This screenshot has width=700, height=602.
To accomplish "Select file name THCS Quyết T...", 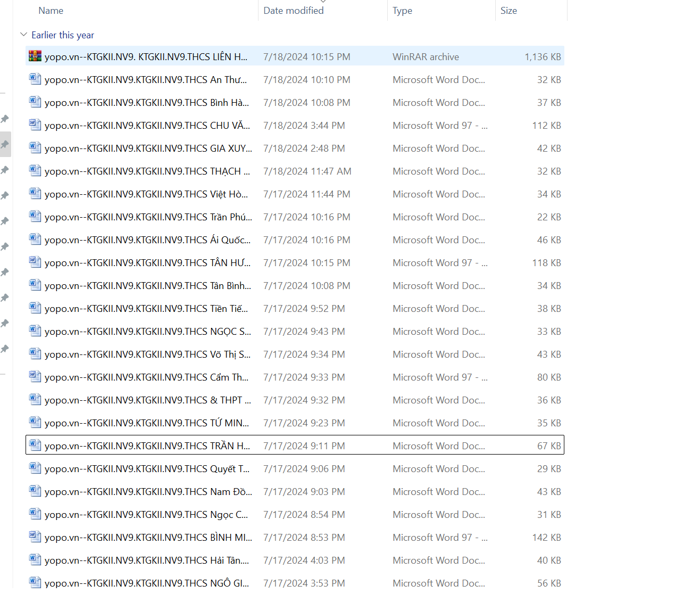I will click(x=147, y=469).
